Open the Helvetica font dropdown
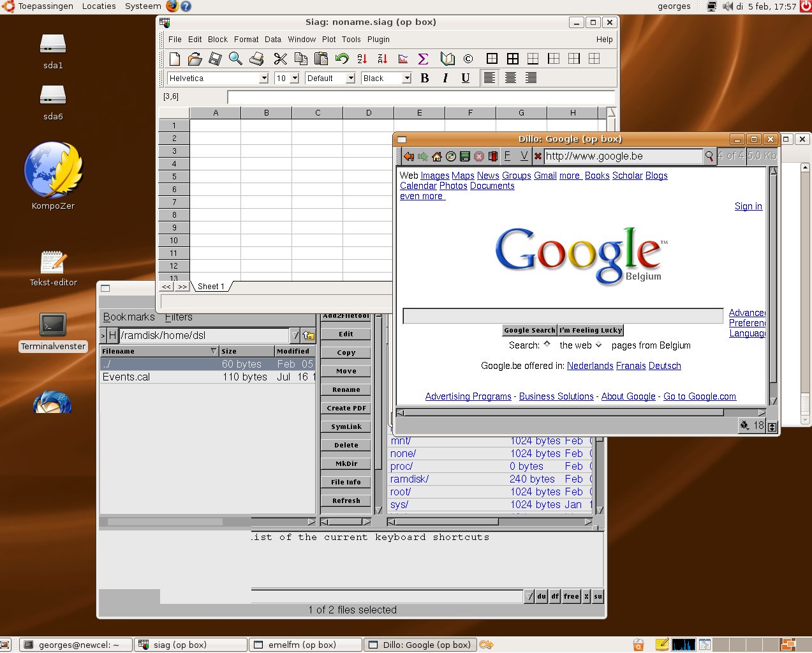The height and width of the screenshot is (653, 812). (x=264, y=78)
